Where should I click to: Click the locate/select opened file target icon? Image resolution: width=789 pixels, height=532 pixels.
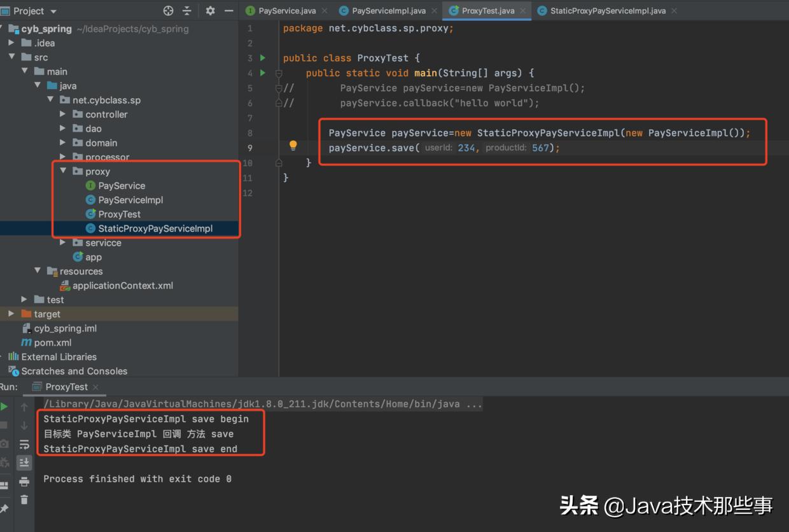pos(168,11)
